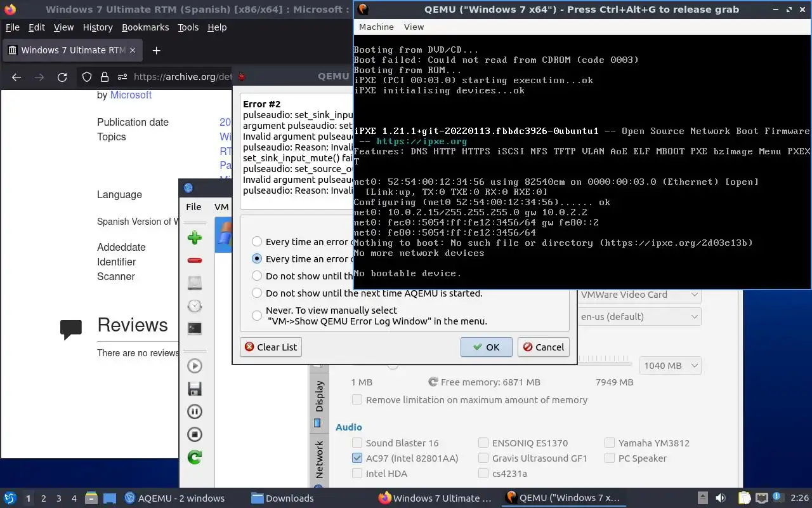This screenshot has height=508, width=812.
Task: Open Firefox Bookmarks menu
Action: tap(145, 27)
